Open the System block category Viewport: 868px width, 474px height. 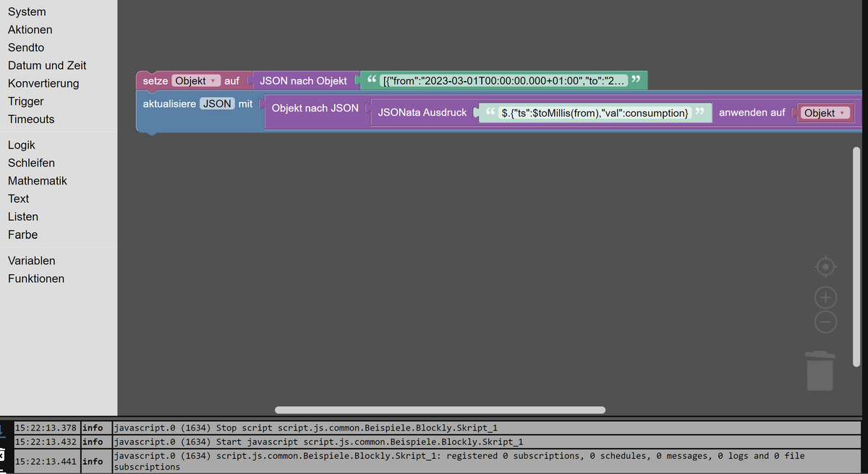pos(27,12)
